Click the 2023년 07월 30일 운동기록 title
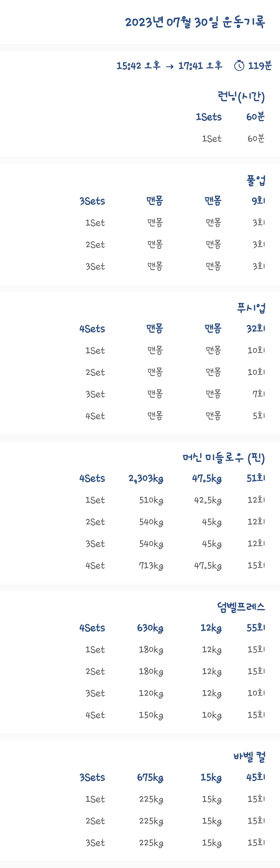Viewport: 280px width, 868px height. (x=195, y=22)
